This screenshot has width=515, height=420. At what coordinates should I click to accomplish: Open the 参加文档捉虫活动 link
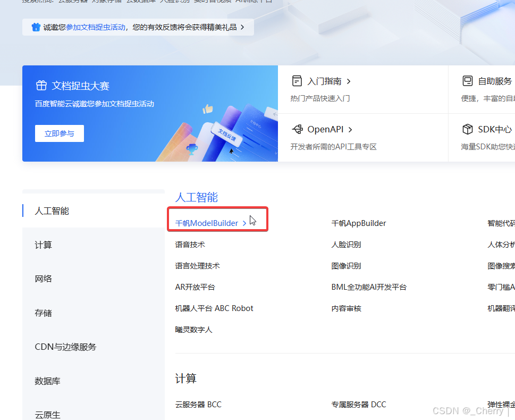(x=96, y=27)
